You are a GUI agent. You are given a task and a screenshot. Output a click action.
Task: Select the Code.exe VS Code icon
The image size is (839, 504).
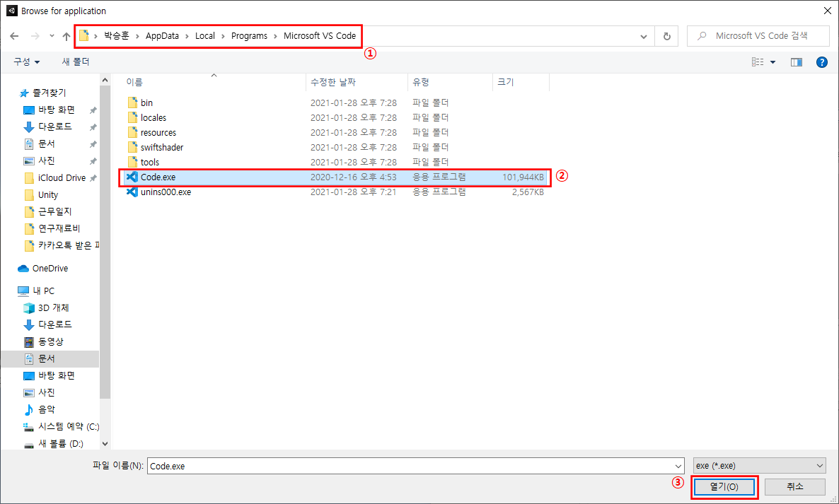tap(132, 177)
